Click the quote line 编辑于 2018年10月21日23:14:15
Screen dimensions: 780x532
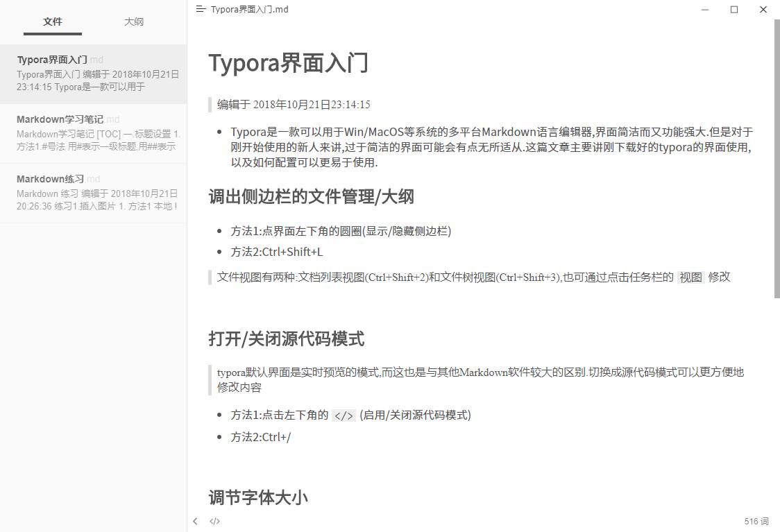point(294,105)
